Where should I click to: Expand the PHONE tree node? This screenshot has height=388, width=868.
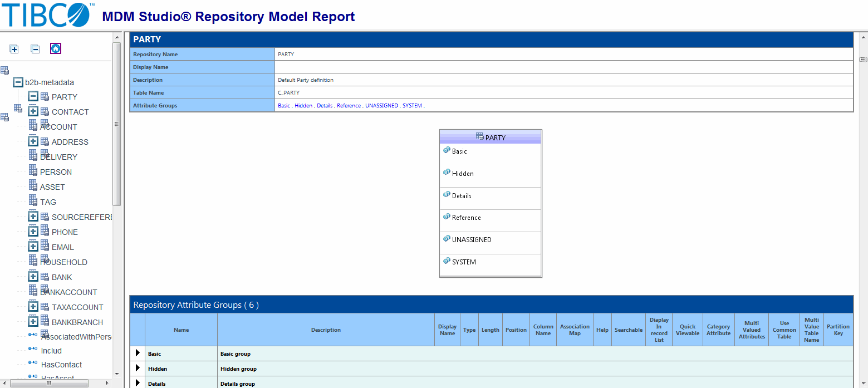pyautogui.click(x=33, y=232)
